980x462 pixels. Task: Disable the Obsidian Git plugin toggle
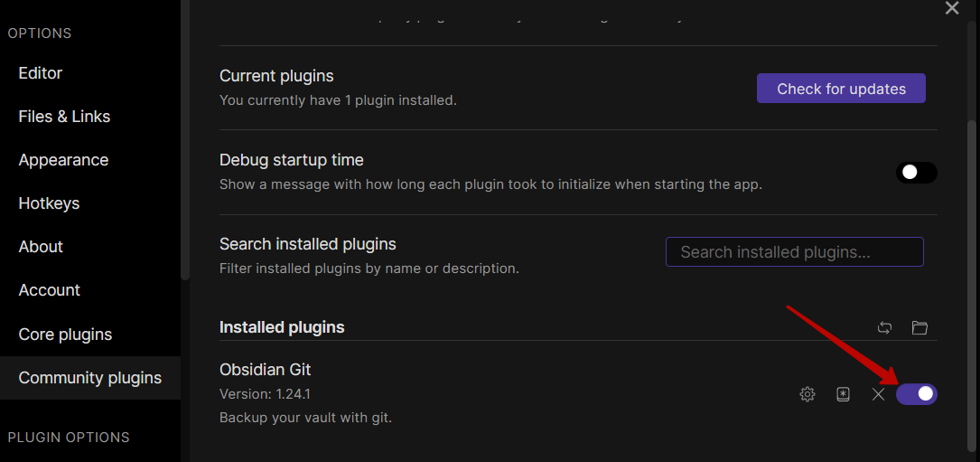click(916, 393)
